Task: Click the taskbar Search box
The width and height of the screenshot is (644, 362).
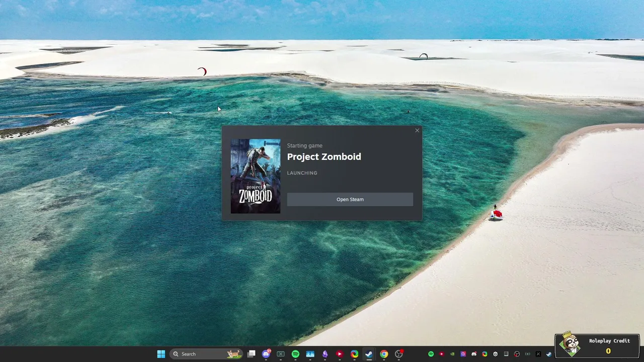Action: pyautogui.click(x=206, y=354)
